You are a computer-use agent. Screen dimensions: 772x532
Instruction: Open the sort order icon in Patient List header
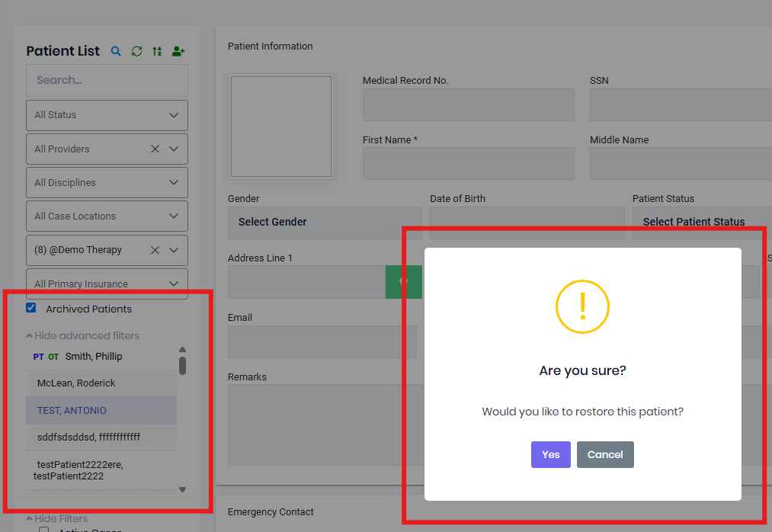[x=157, y=51]
